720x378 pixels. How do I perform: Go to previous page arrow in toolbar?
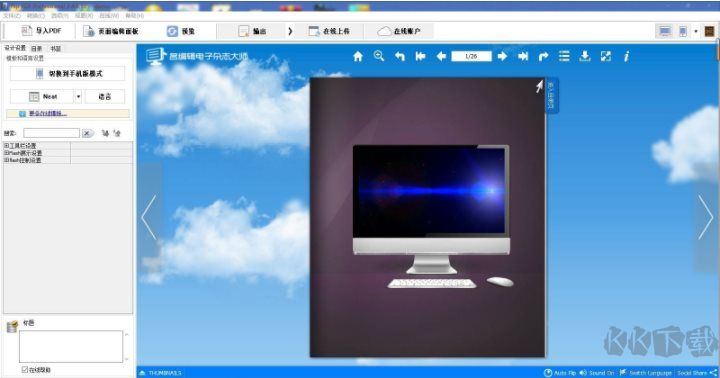pyautogui.click(x=441, y=56)
